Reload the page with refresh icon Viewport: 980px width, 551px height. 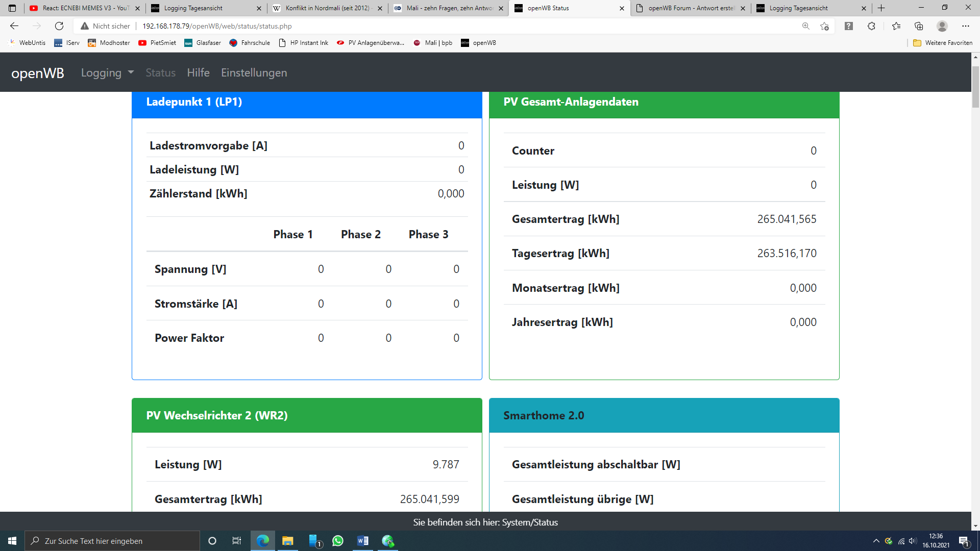tap(59, 26)
